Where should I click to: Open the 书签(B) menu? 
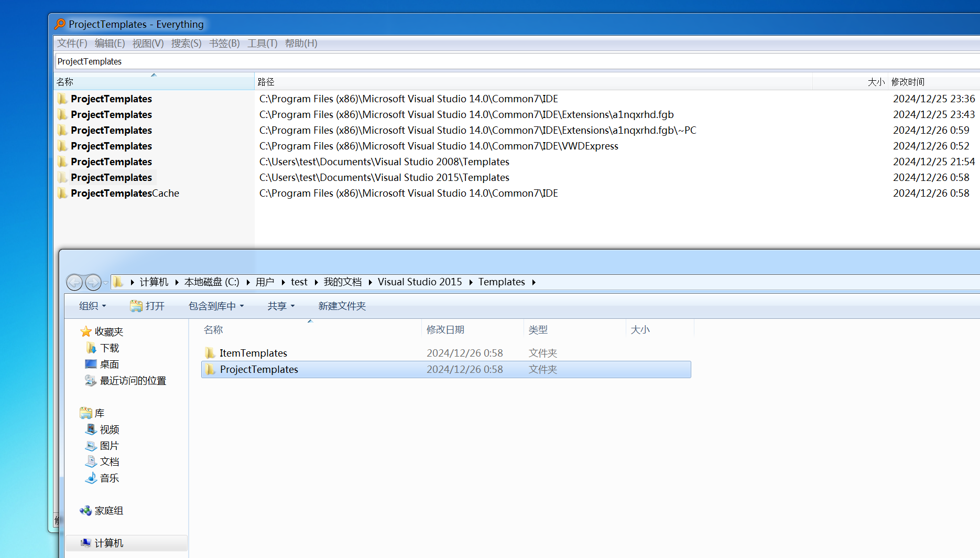(x=225, y=44)
